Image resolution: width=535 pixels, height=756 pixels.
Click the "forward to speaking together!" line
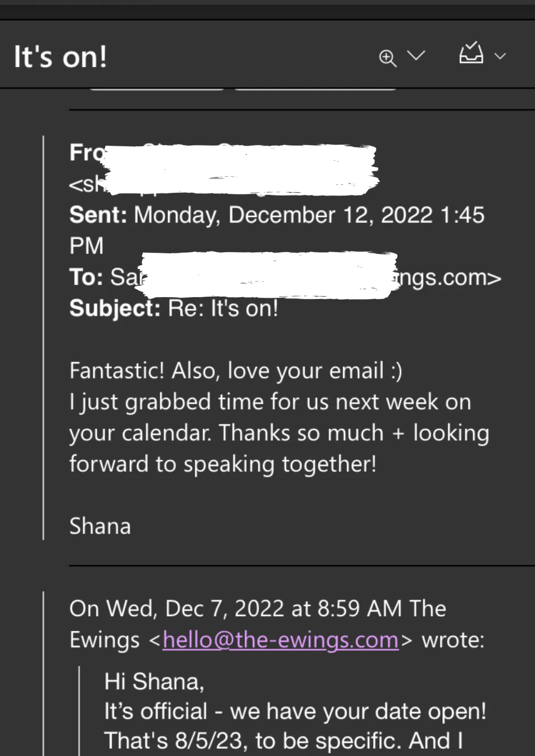tap(223, 464)
